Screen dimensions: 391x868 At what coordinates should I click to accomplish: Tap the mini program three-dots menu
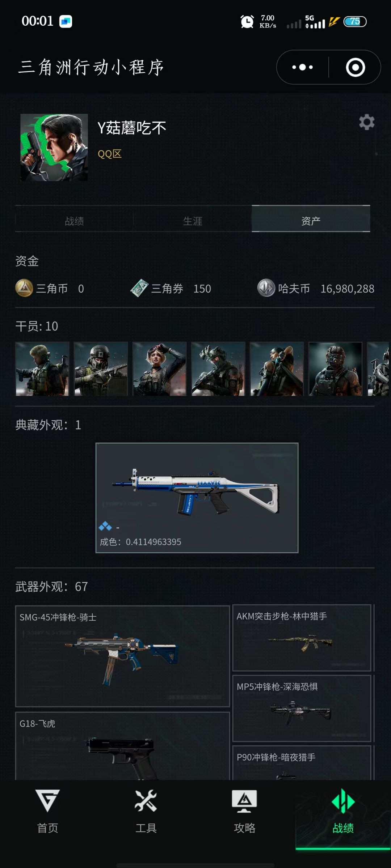(303, 67)
